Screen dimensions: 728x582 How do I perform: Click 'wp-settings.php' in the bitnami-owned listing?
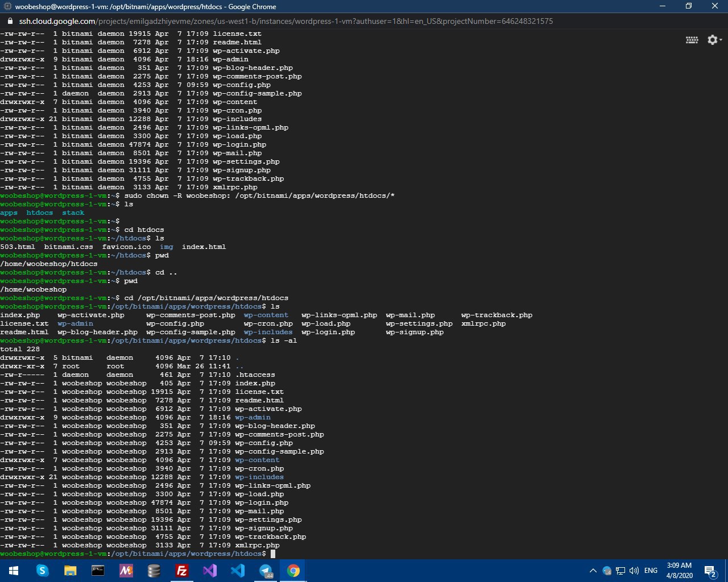click(246, 161)
